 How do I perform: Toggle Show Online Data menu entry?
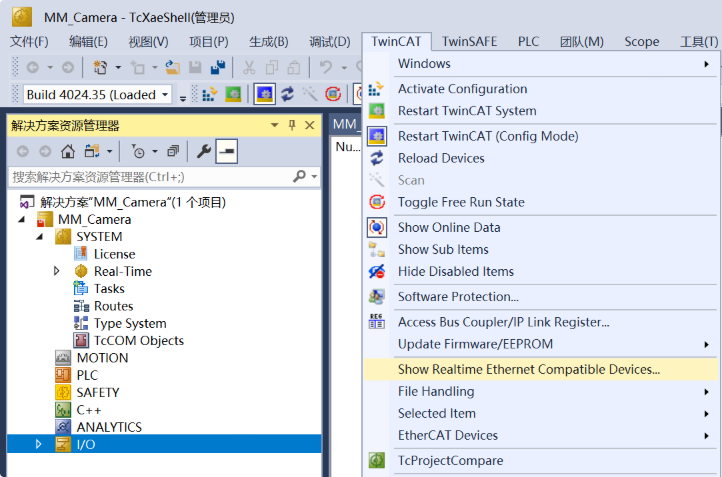(541, 227)
